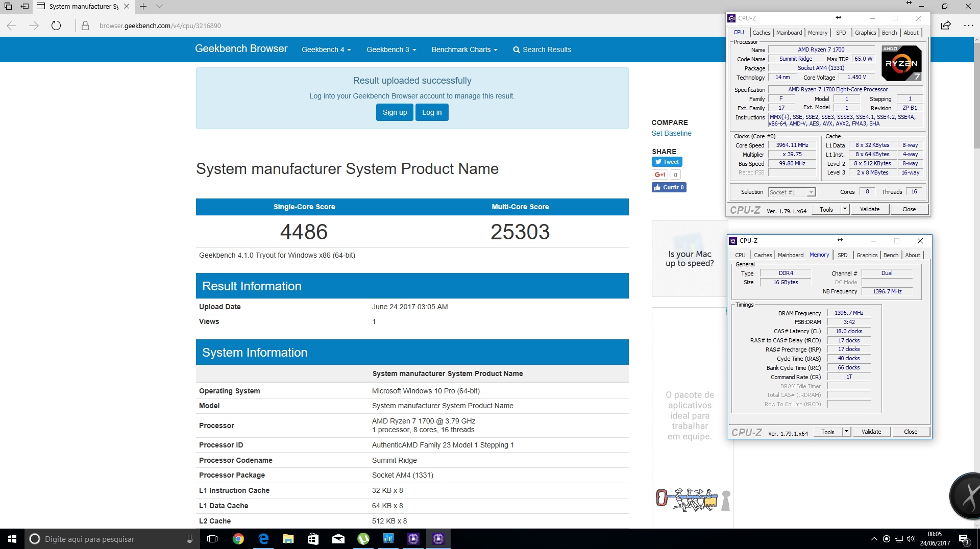
Task: Click the Tweet share button
Action: coord(667,162)
